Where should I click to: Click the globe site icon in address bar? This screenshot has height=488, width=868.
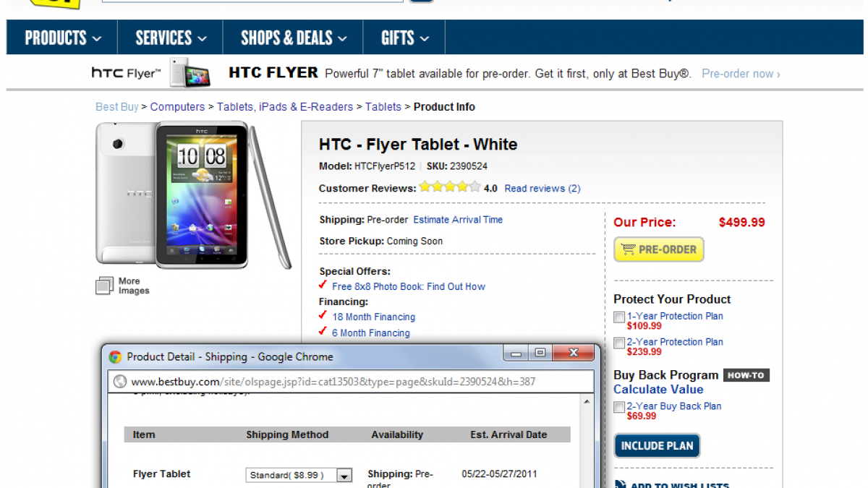(x=120, y=381)
